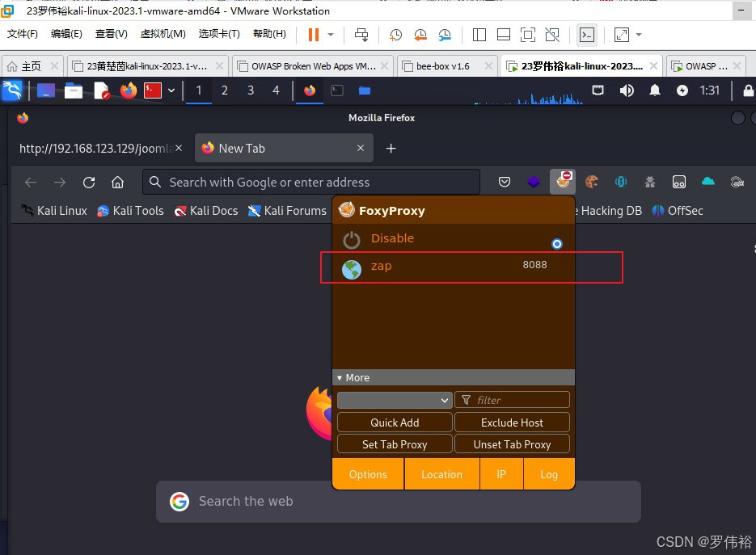This screenshot has width=756, height=555.
Task: Open the Kali Docs bookmark
Action: coord(206,211)
